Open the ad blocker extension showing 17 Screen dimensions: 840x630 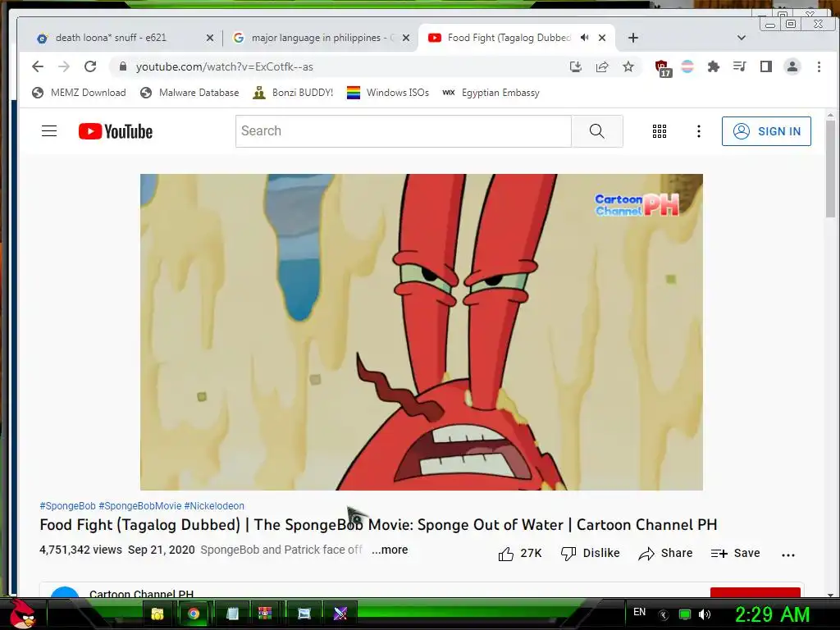pyautogui.click(x=663, y=68)
